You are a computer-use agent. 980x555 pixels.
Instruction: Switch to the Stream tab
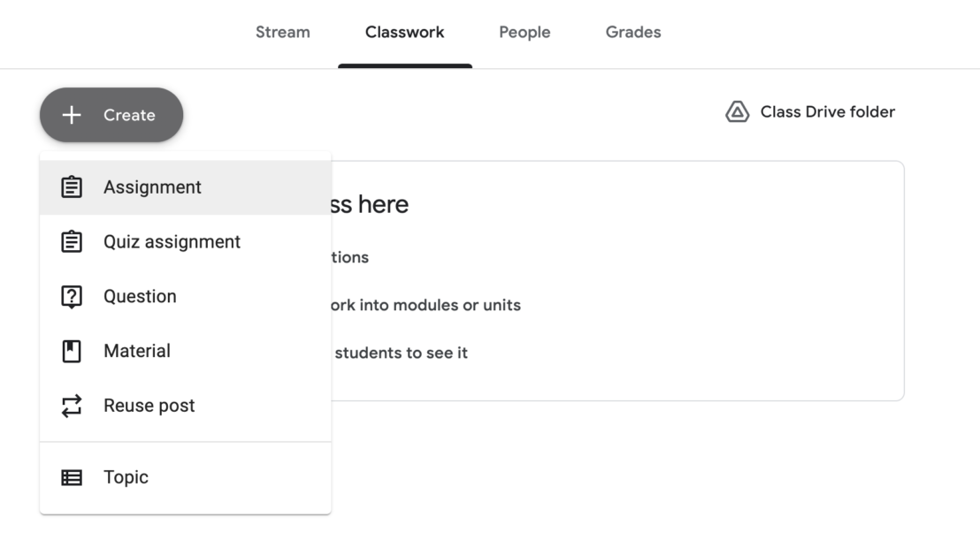click(x=283, y=32)
